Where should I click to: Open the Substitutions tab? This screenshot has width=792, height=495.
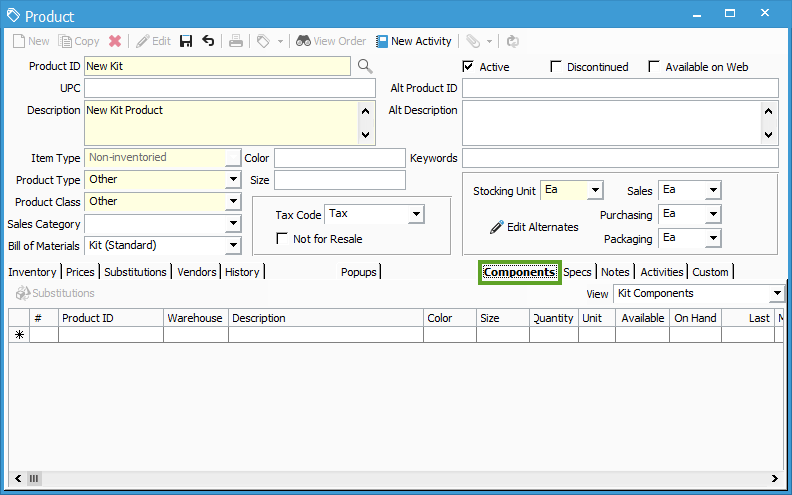135,272
